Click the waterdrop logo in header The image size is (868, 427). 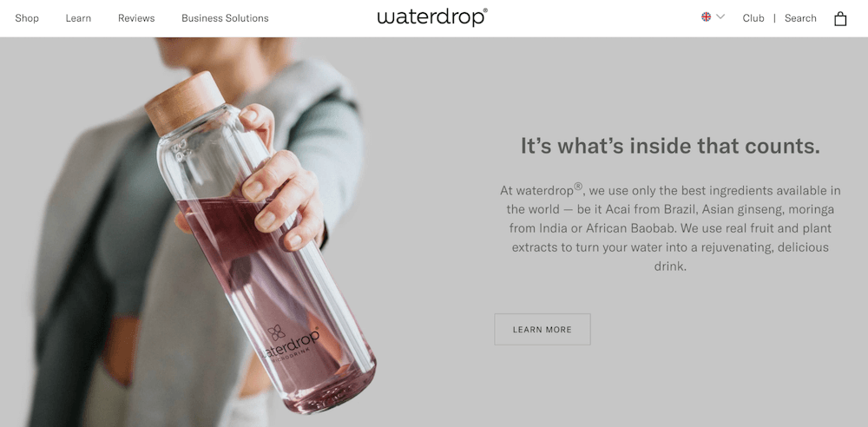pyautogui.click(x=432, y=17)
